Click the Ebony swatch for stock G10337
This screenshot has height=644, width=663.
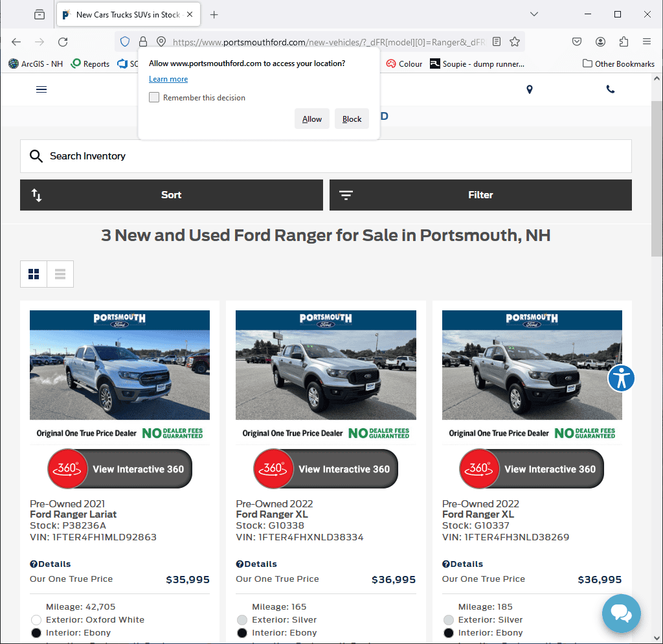(449, 633)
